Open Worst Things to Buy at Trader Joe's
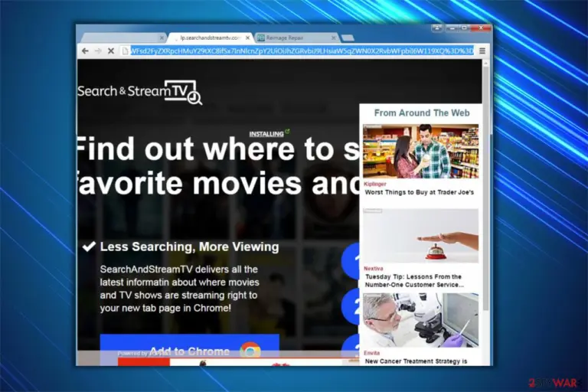The height and width of the screenshot is (392, 588). [420, 192]
